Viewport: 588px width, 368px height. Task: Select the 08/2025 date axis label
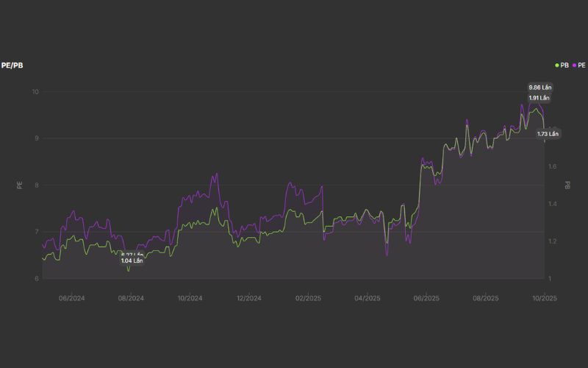(x=486, y=298)
